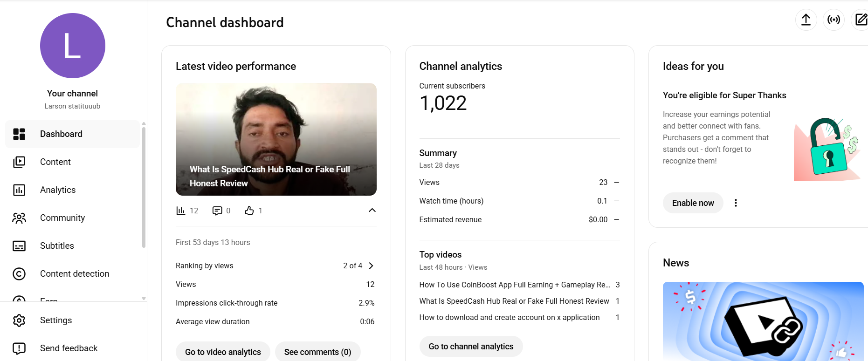Open the Analytics sidebar item

pos(58,190)
